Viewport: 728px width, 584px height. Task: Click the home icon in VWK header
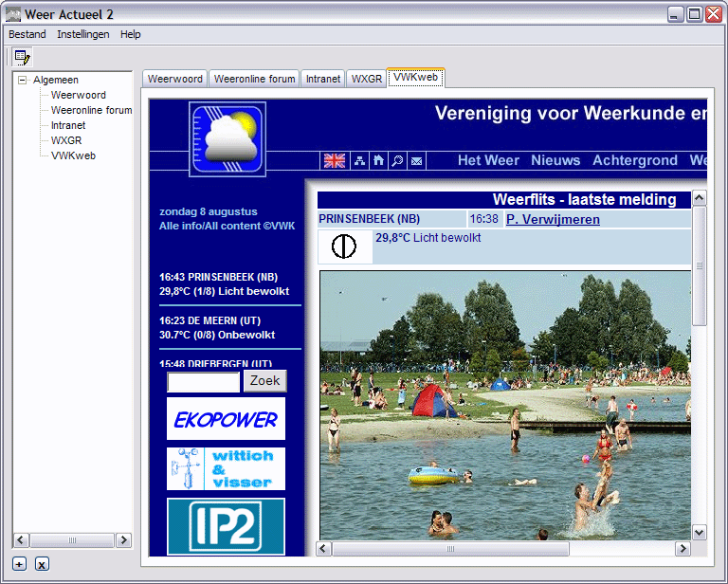(378, 160)
